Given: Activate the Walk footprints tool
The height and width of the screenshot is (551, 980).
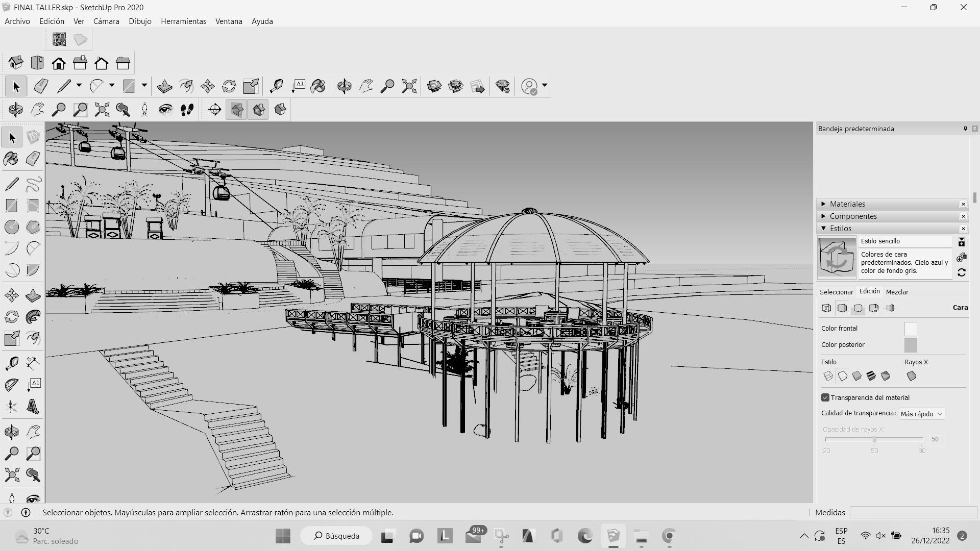Looking at the screenshot, I should tap(187, 110).
